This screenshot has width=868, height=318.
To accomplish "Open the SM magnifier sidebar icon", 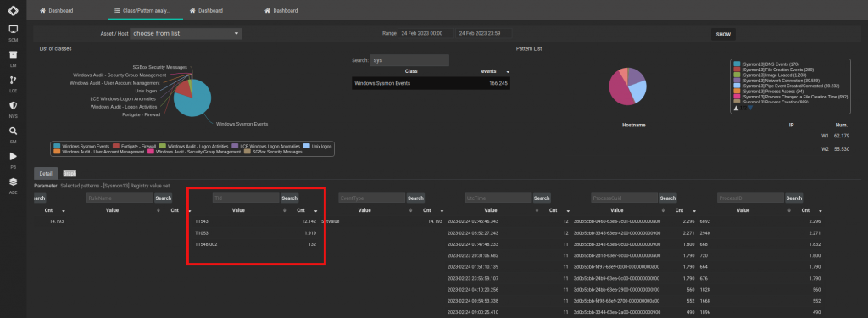I will 14,131.
